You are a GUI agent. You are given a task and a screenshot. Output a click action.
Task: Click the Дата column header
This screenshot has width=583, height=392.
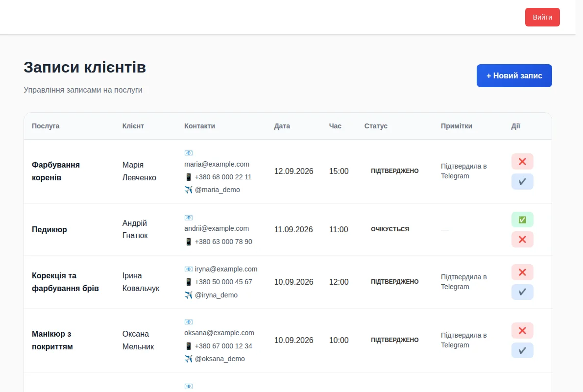282,126
